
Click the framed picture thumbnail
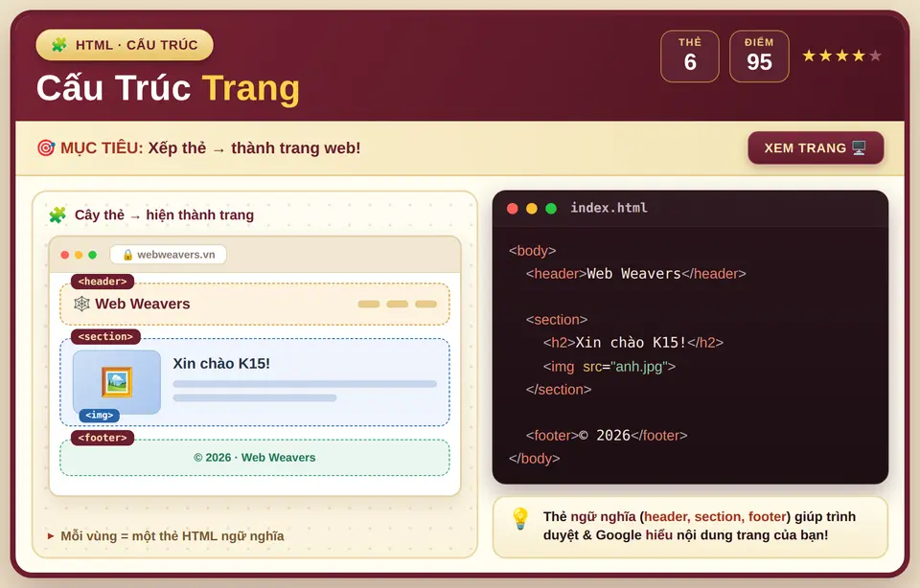[117, 382]
